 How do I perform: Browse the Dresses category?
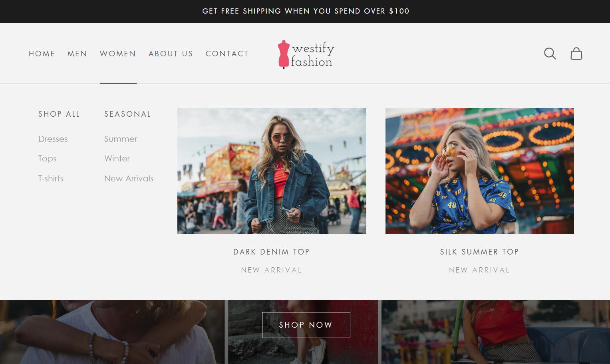click(x=53, y=139)
